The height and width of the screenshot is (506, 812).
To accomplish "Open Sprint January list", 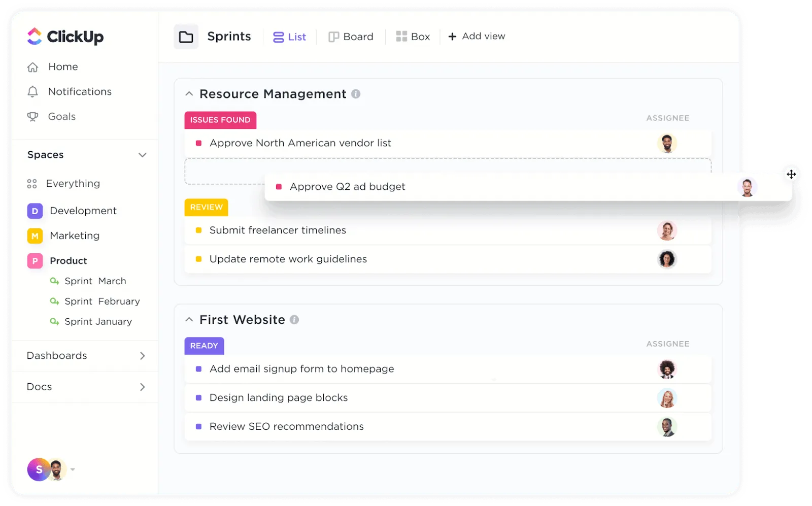I will [98, 322].
